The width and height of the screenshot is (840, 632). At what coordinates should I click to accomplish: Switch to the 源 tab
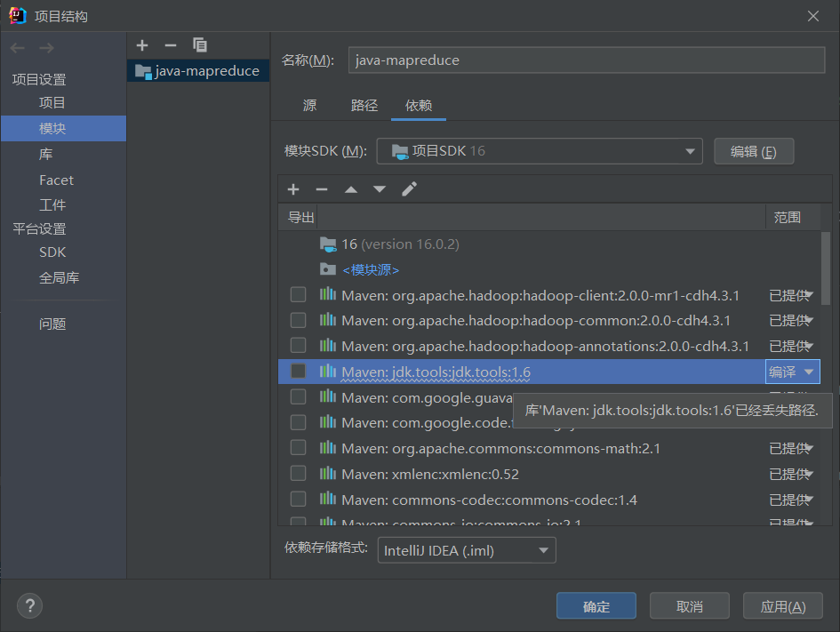309,106
